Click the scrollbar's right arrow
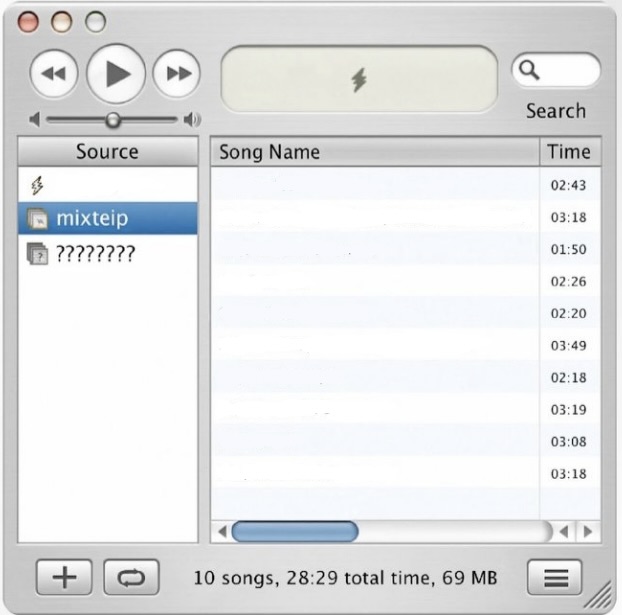This screenshot has height=615, width=622. point(588,531)
